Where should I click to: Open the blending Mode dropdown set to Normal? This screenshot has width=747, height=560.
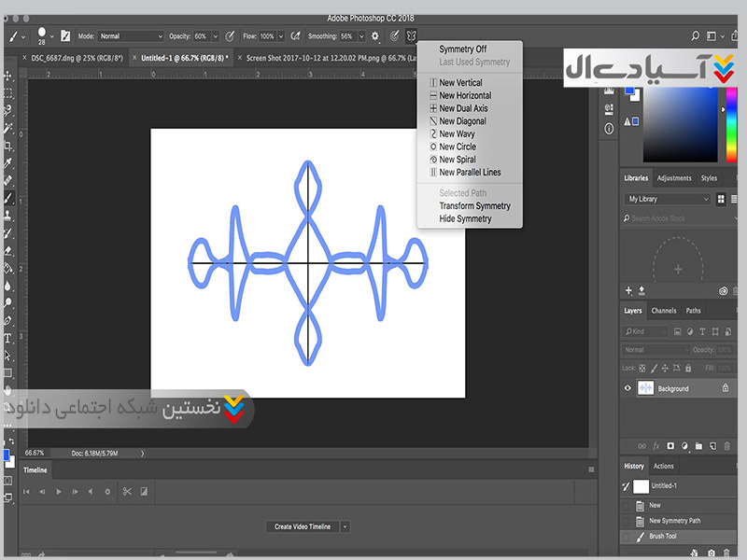tap(131, 35)
